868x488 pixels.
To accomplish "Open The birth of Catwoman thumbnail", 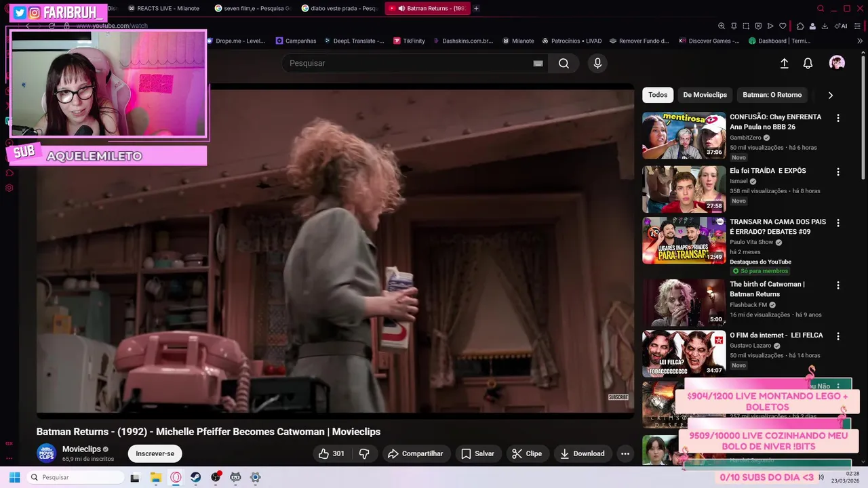I will 684,303.
